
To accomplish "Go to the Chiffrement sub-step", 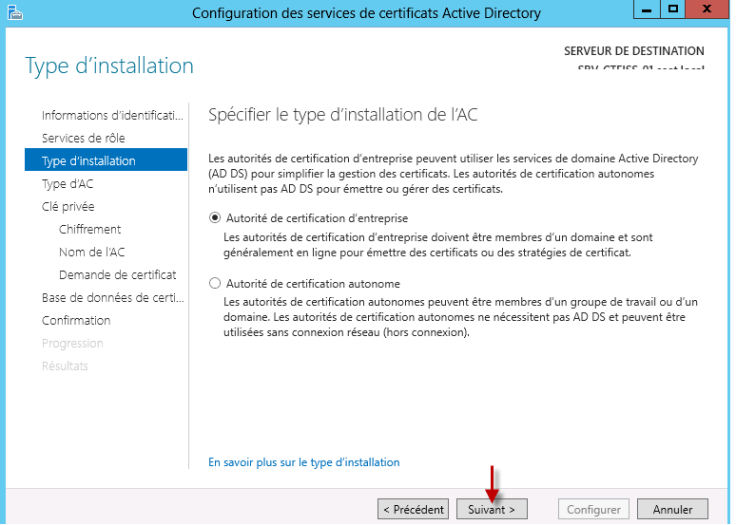I will pos(90,229).
